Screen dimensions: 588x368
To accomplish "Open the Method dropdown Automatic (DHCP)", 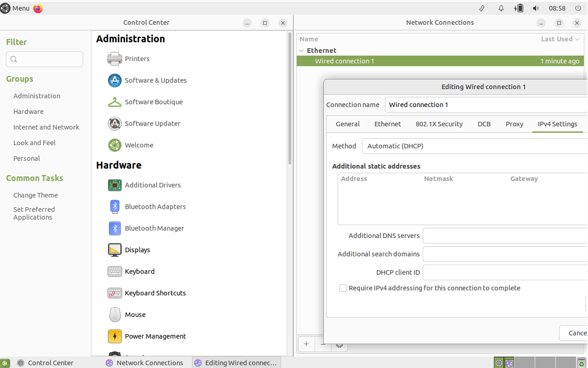I will 474,146.
